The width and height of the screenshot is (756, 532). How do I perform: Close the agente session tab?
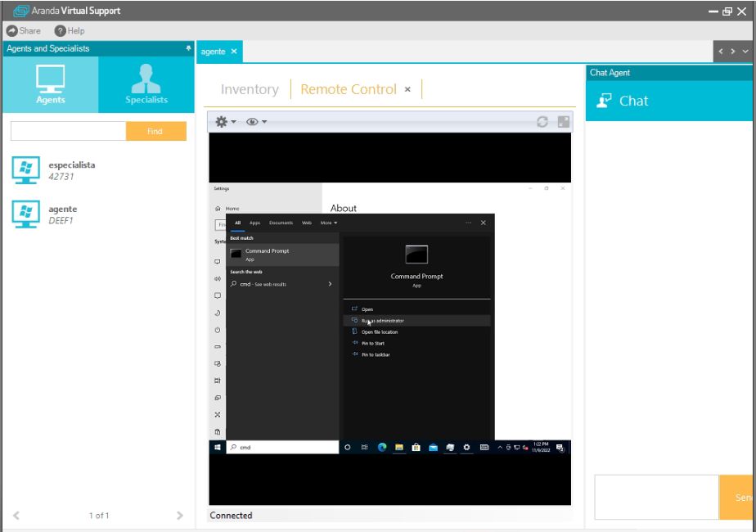pos(234,52)
